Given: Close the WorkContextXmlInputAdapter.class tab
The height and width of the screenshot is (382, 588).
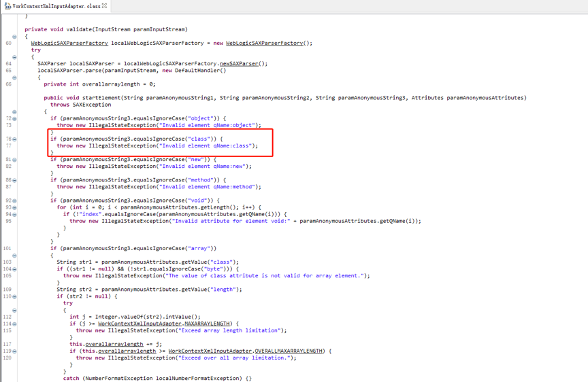Looking at the screenshot, I should (105, 5).
